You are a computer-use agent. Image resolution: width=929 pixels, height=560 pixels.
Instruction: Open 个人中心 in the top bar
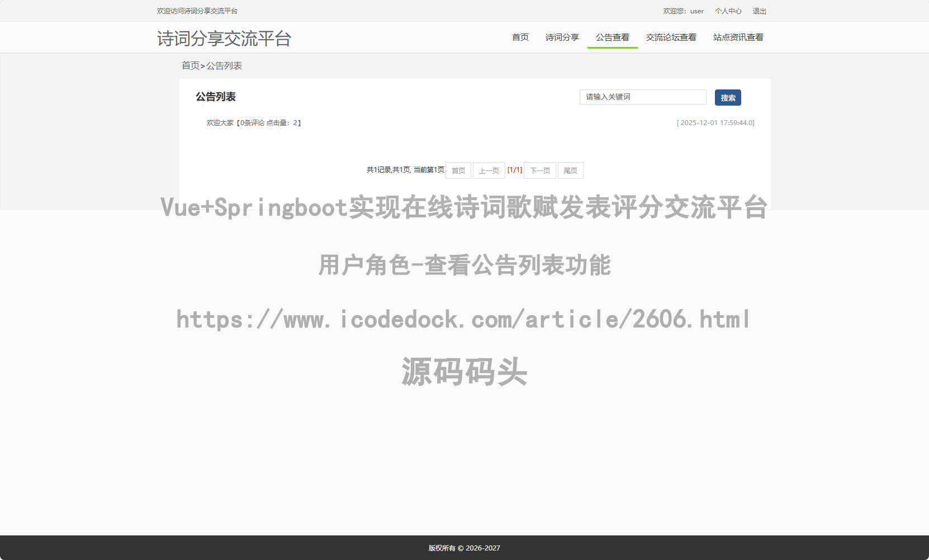coord(728,11)
